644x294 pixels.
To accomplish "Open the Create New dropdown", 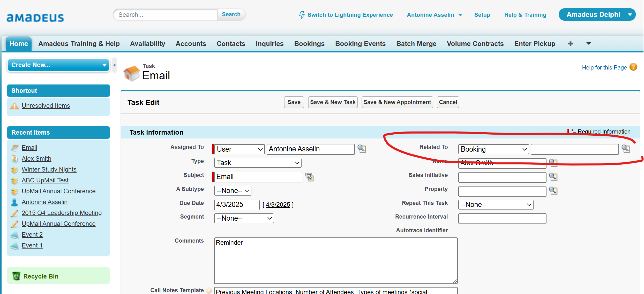I will tap(58, 65).
